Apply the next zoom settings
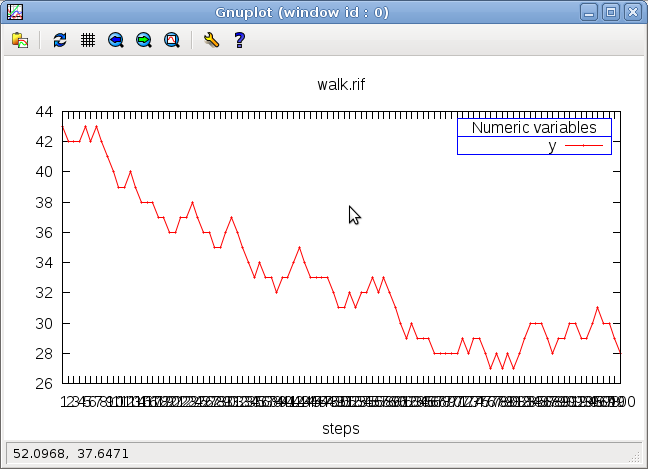 click(144, 40)
